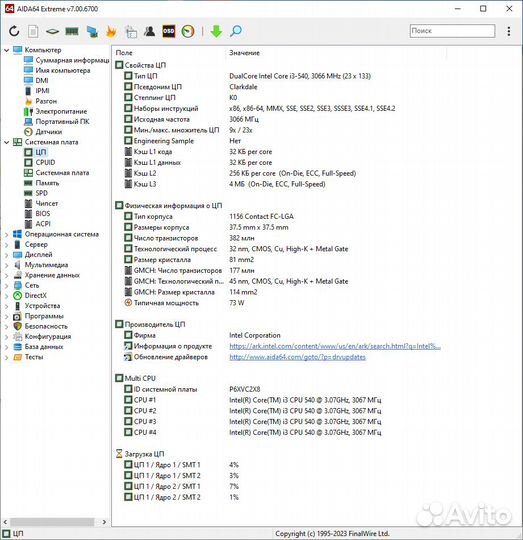Collapse the Компьютер tree node
523x540 pixels.
(7, 50)
